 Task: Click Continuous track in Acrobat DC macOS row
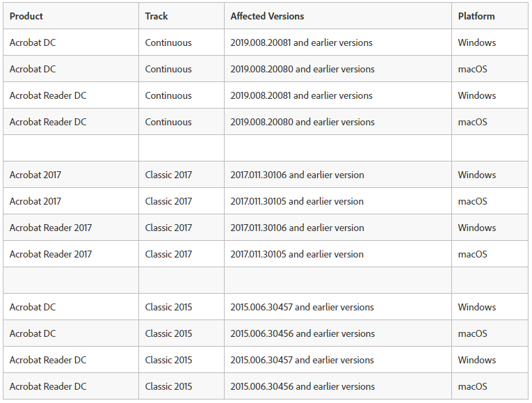coord(168,69)
